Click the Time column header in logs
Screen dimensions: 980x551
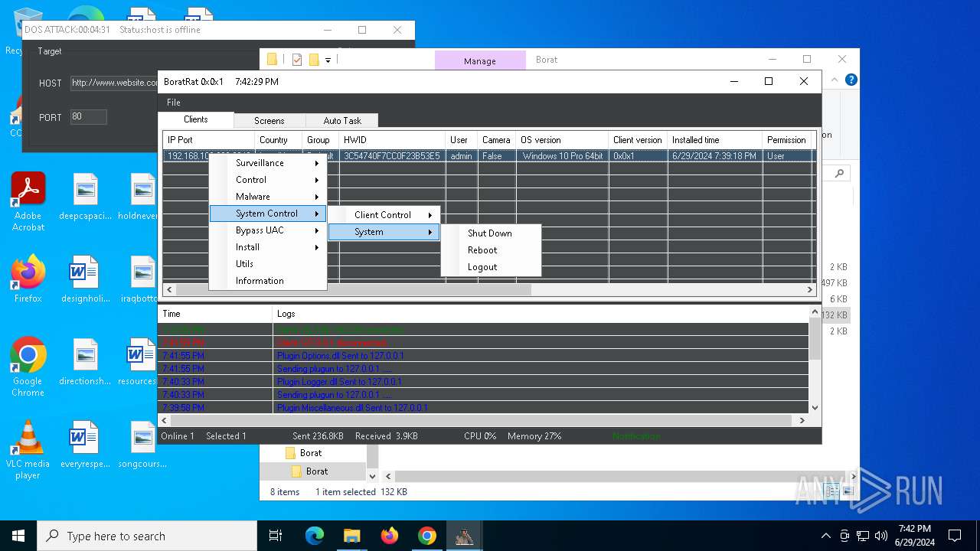pos(215,314)
